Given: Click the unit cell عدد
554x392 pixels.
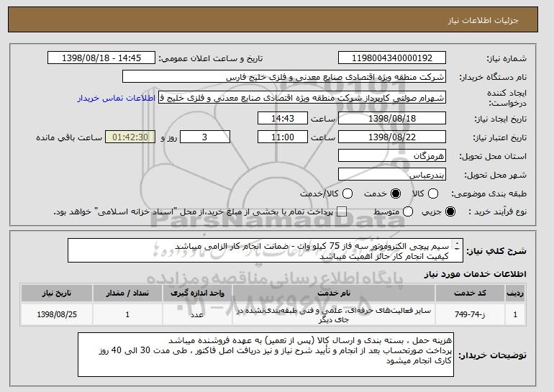Looking at the screenshot, I should coord(197,314).
